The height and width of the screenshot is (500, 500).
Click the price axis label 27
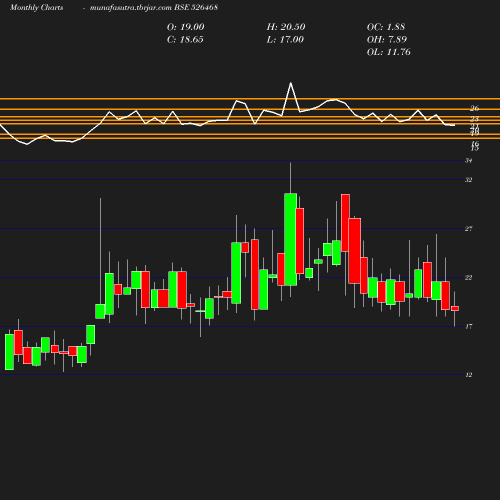469,229
